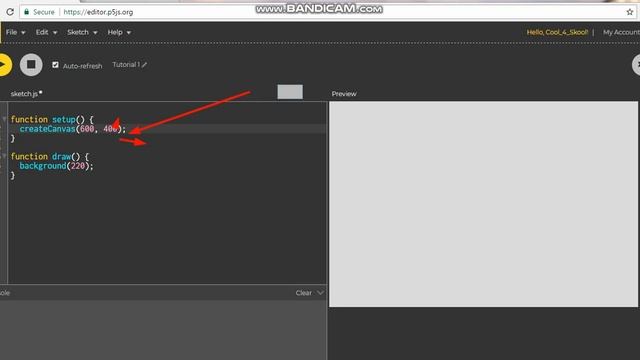640x360 pixels.
Task: Click the background(220) code line
Action: pos(56,166)
